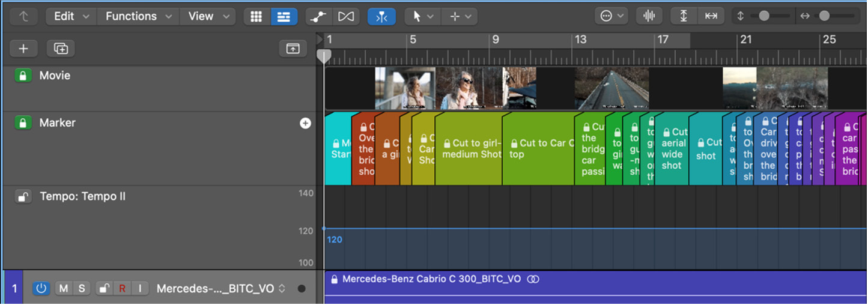
Task: Select the Movie track header label
Action: 55,76
